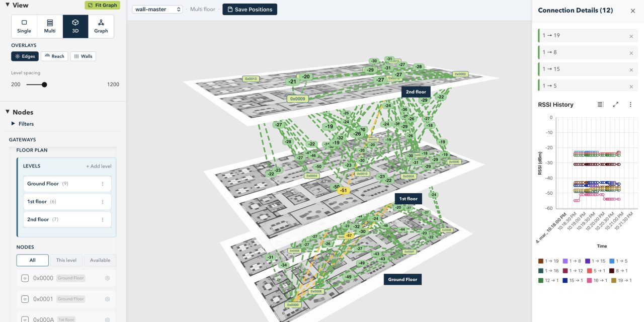This screenshot has height=322, width=644.
Task: Expand the RSSI History chart to fullscreen
Action: [x=615, y=104]
